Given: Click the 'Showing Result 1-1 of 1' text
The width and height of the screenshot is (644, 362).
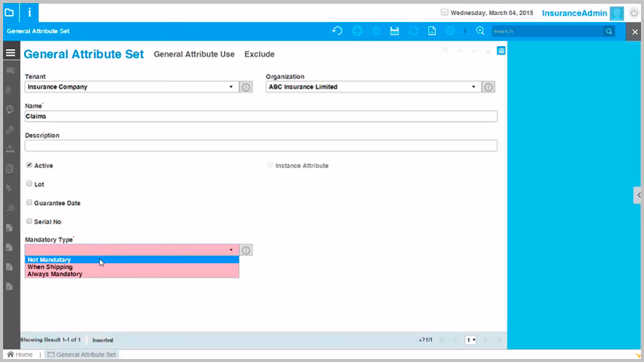Looking at the screenshot, I should [51, 340].
